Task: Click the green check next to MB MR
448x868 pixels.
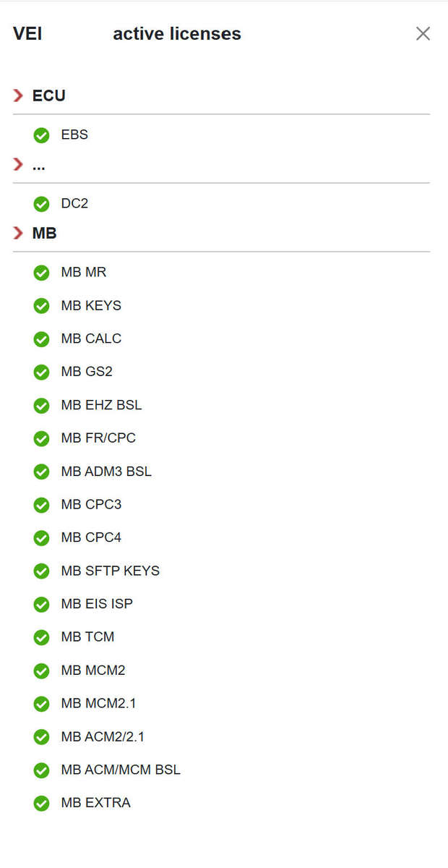Action: coord(42,273)
